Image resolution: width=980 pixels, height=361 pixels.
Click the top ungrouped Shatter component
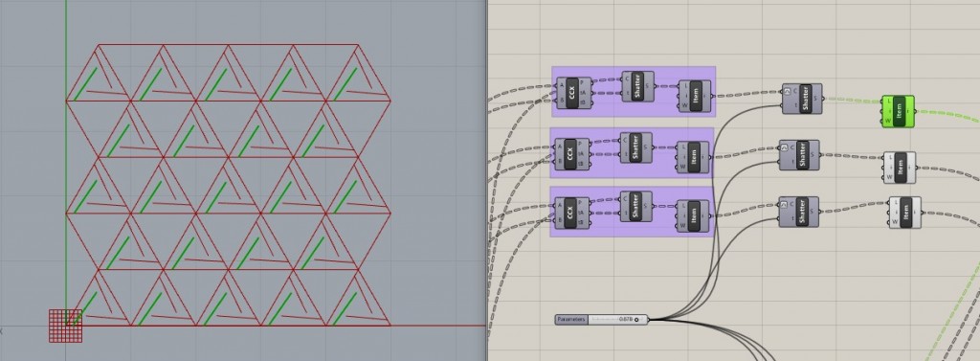point(802,99)
